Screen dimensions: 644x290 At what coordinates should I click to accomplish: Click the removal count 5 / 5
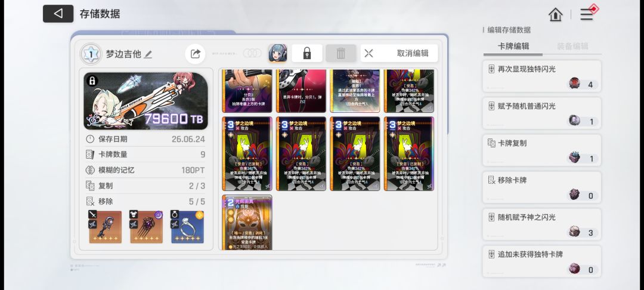(x=197, y=201)
